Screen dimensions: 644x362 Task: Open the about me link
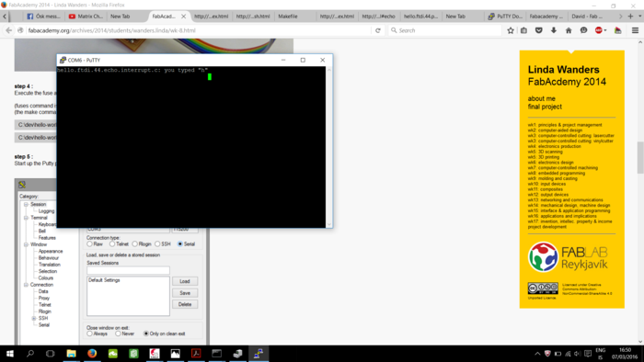coord(541,98)
